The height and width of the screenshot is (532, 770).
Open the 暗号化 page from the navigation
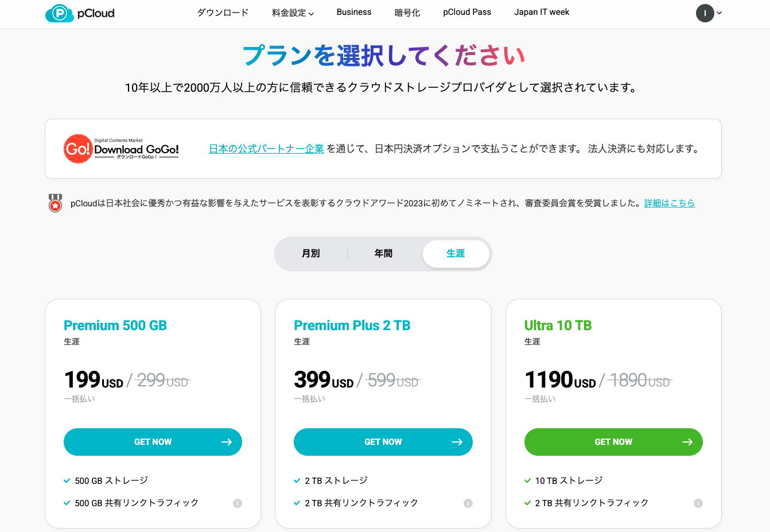tap(407, 13)
